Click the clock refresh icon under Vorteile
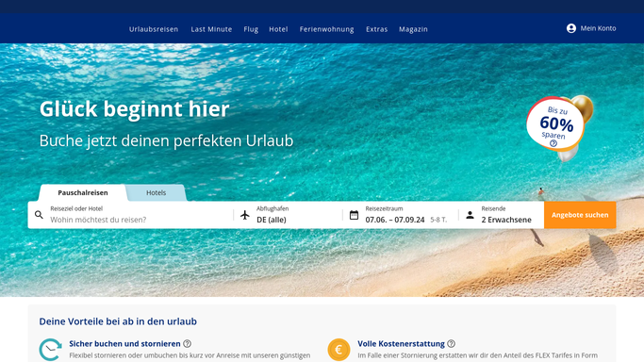 pyautogui.click(x=51, y=350)
